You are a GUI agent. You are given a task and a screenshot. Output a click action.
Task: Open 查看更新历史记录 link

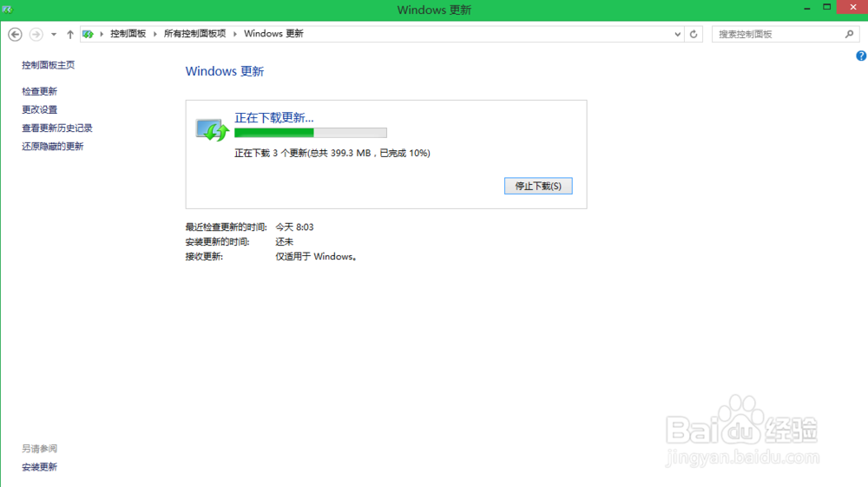point(57,128)
